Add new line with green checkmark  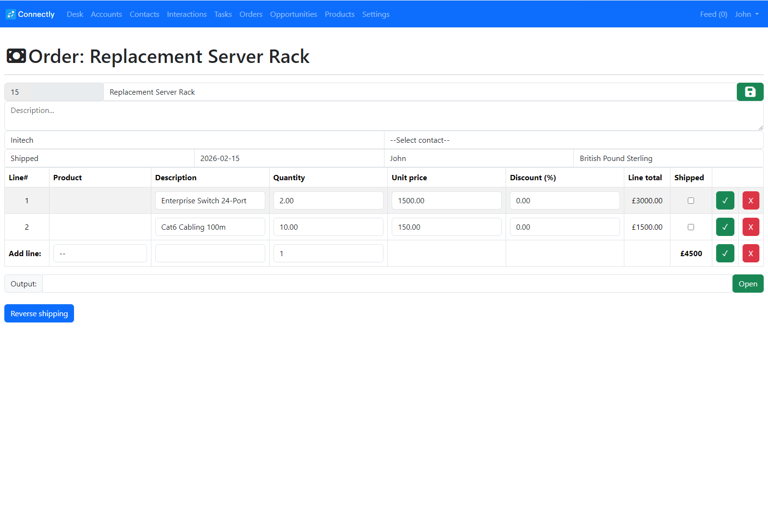point(725,253)
